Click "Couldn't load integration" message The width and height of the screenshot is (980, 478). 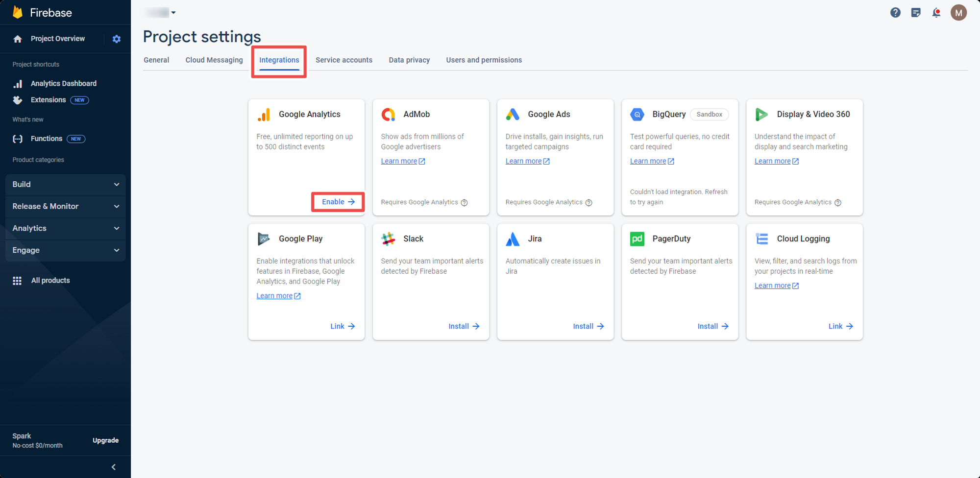click(679, 197)
